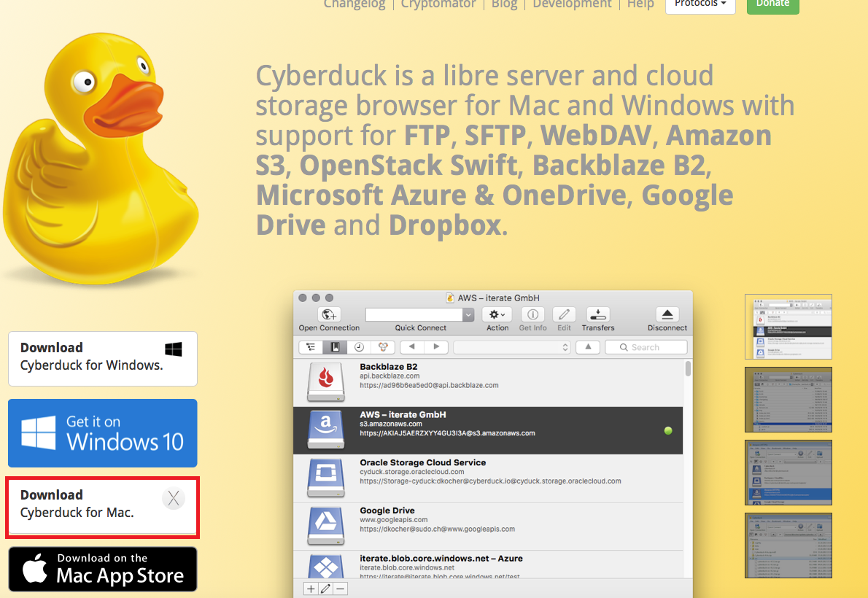
Task: Toggle the outline browser view
Action: pos(309,347)
